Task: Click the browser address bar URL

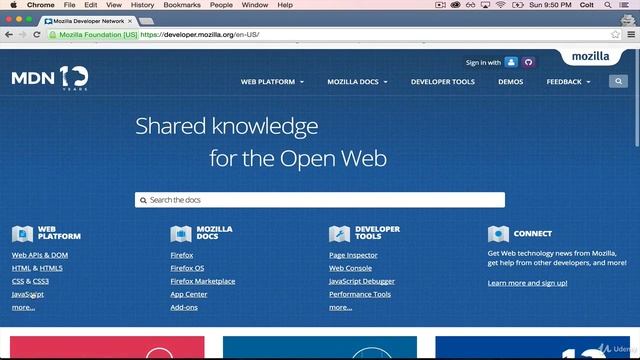Action: coord(200,35)
